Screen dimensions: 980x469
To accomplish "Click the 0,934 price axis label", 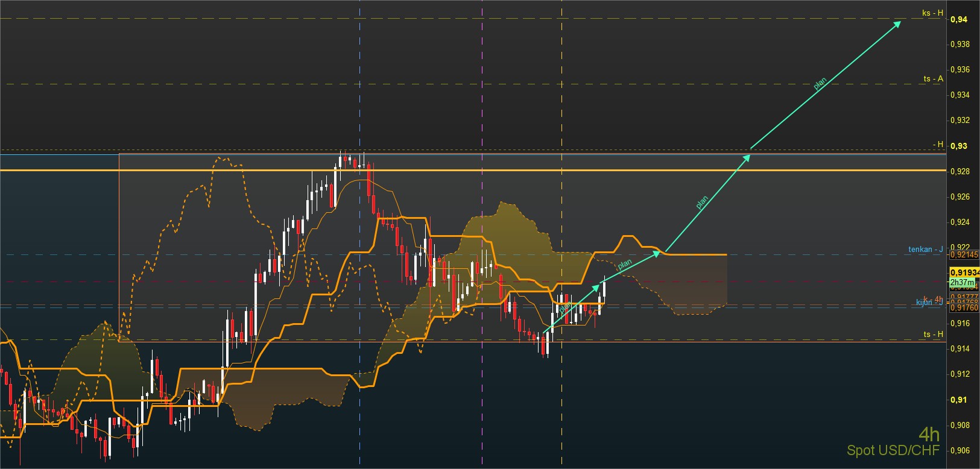I will coord(960,95).
